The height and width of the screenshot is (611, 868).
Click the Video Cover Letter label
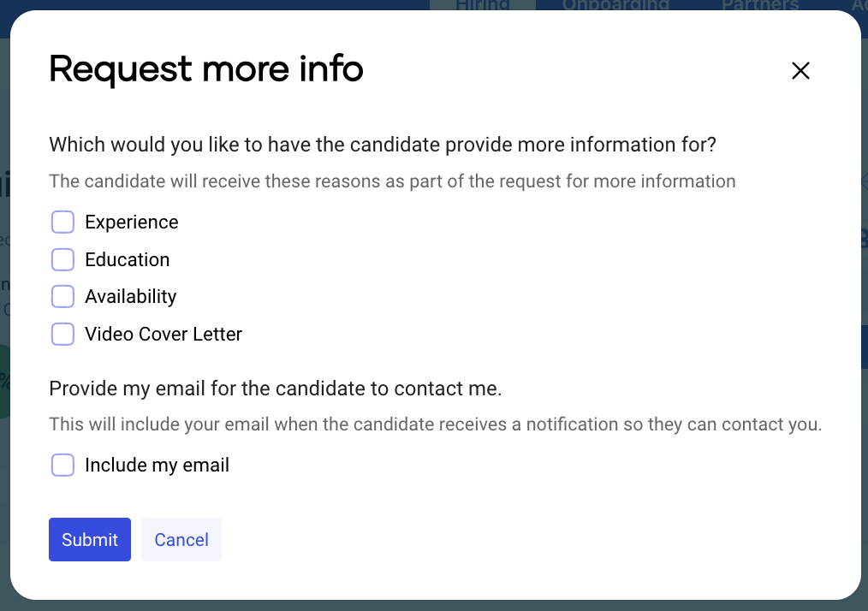[x=163, y=334]
